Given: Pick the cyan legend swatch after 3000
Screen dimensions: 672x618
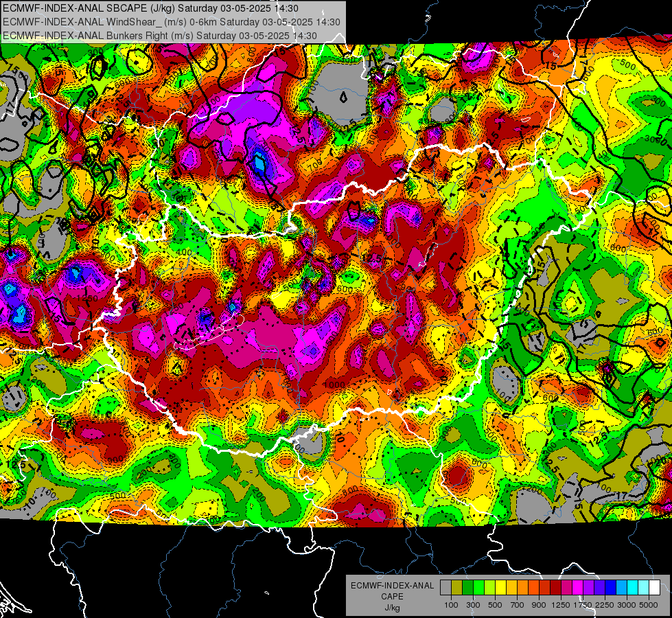Looking at the screenshot, I should point(633,588).
